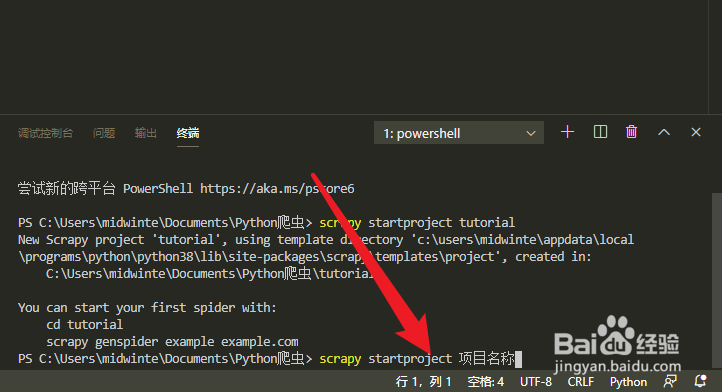Select Python language mode in status bar

(x=628, y=382)
